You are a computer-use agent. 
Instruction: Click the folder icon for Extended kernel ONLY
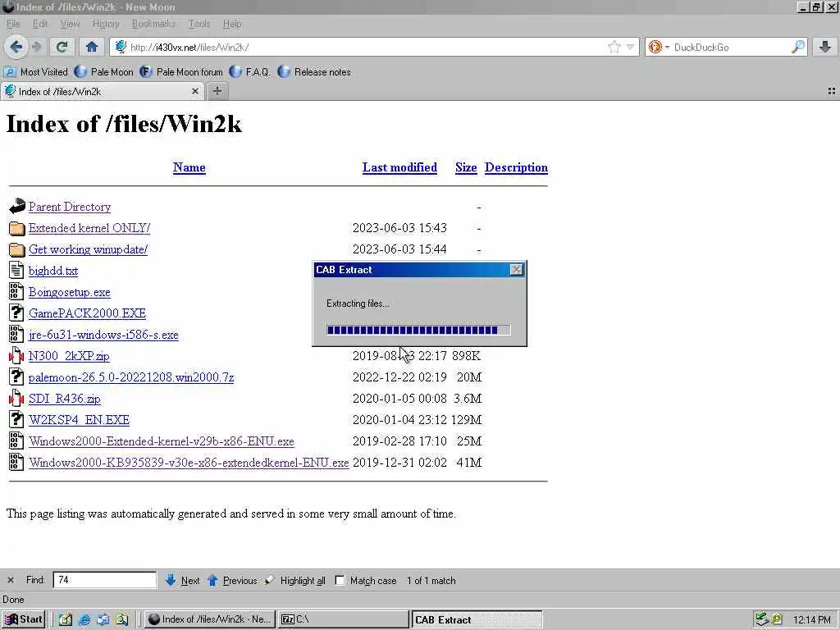click(16, 228)
